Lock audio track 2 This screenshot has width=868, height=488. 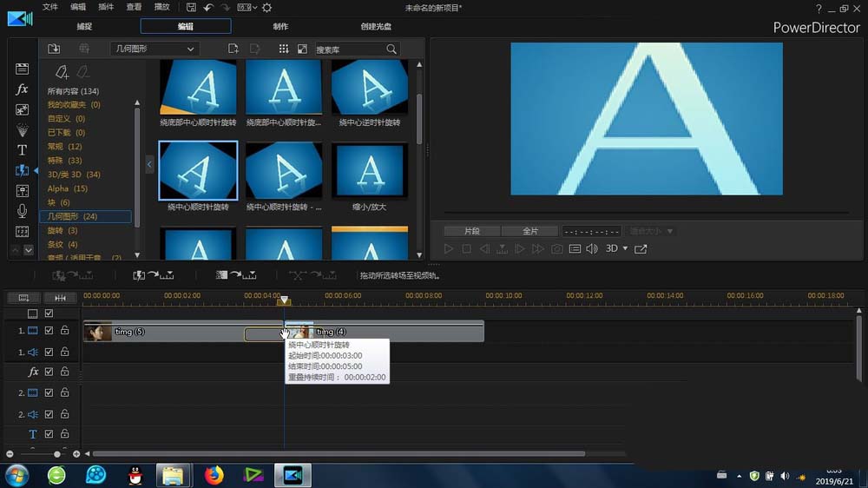65,414
